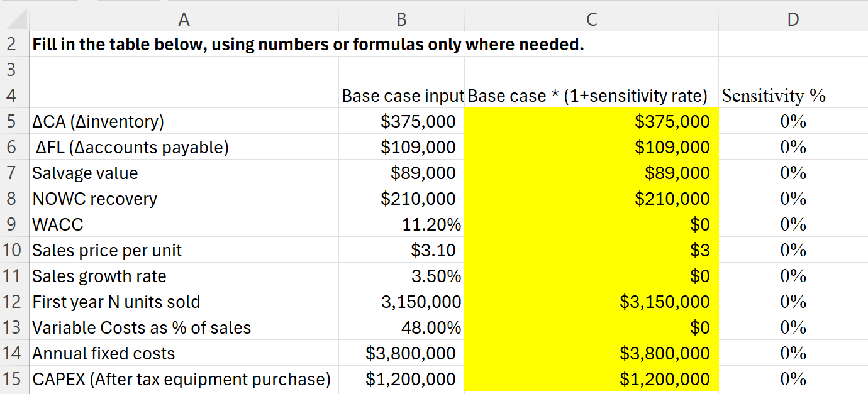
Task: Select 'CAPEX (After tax equipment purchase)' label
Action: click(x=184, y=379)
